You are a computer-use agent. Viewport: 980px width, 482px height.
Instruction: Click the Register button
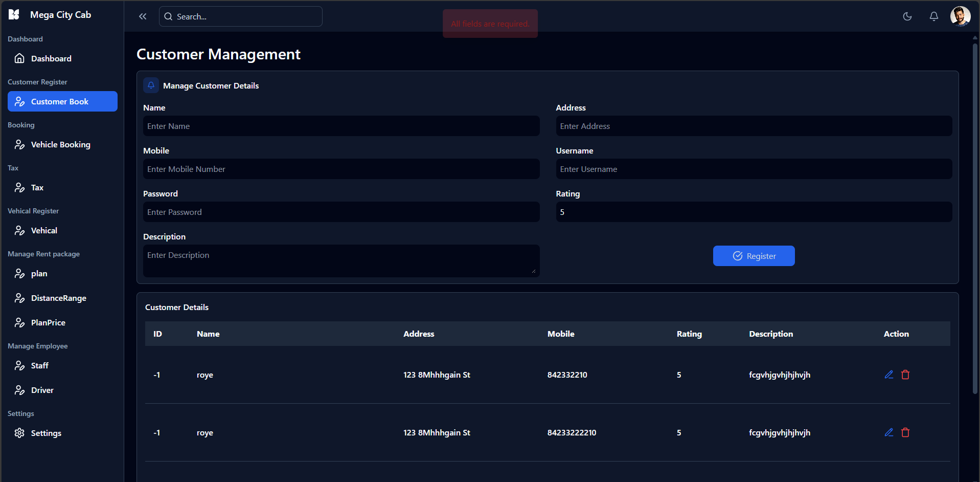point(754,256)
